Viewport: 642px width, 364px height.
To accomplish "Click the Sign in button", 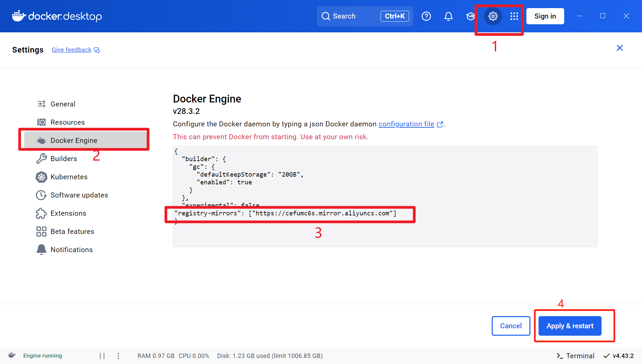I will click(x=545, y=16).
